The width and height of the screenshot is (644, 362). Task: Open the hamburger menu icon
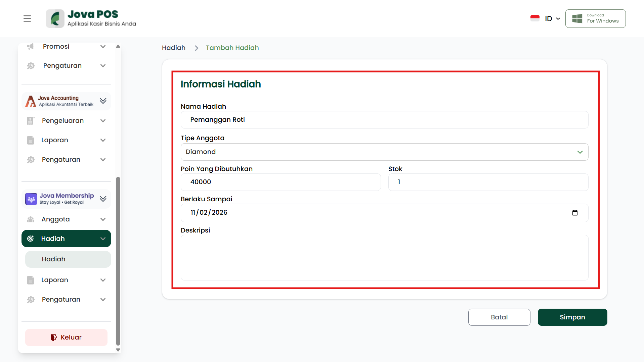[x=27, y=18]
